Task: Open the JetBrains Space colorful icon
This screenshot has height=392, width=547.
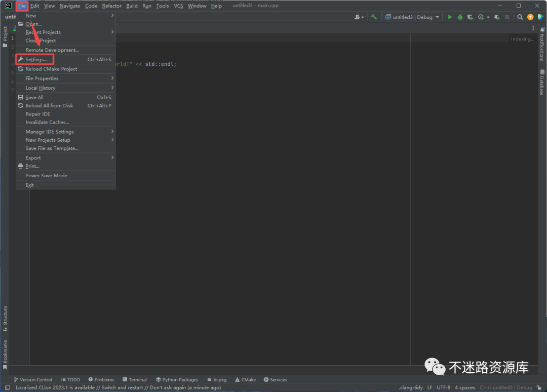Action: tap(540, 17)
